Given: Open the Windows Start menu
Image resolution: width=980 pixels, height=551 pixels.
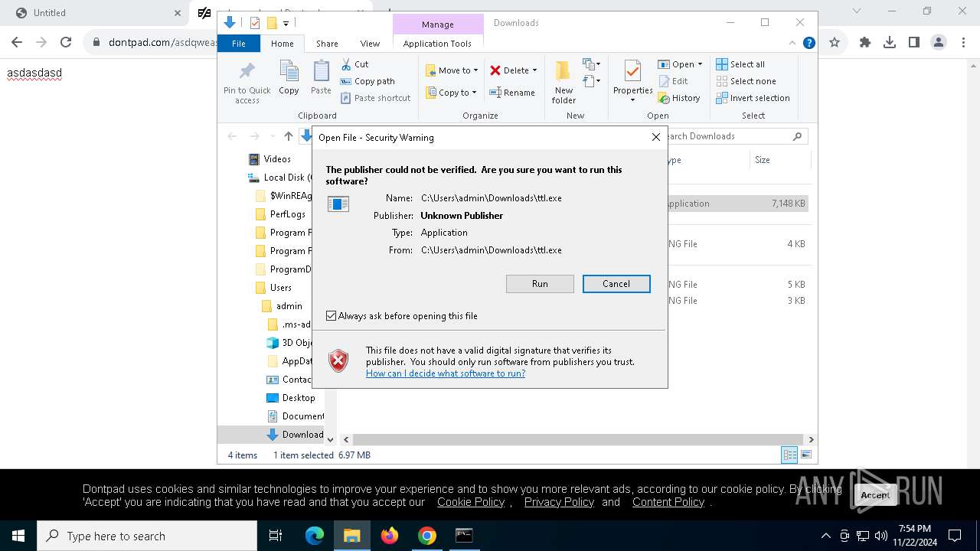Looking at the screenshot, I should 18,536.
